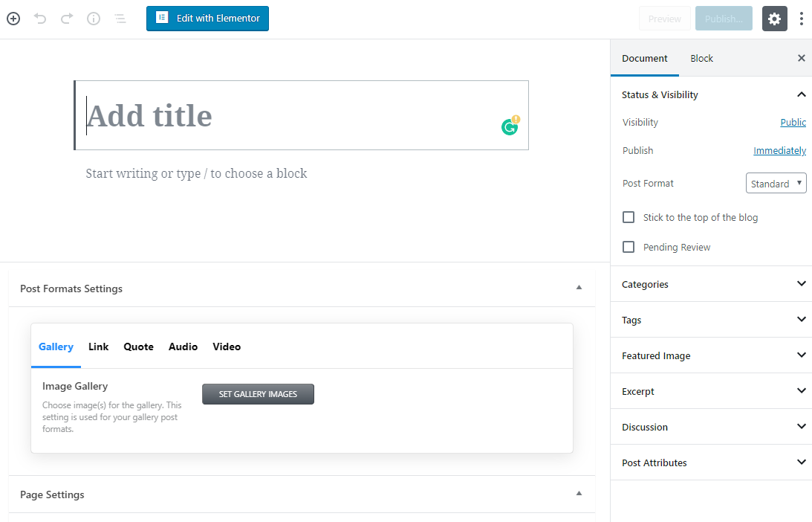Click Edit with Elementor button
The width and height of the screenshot is (812, 522).
pyautogui.click(x=207, y=19)
